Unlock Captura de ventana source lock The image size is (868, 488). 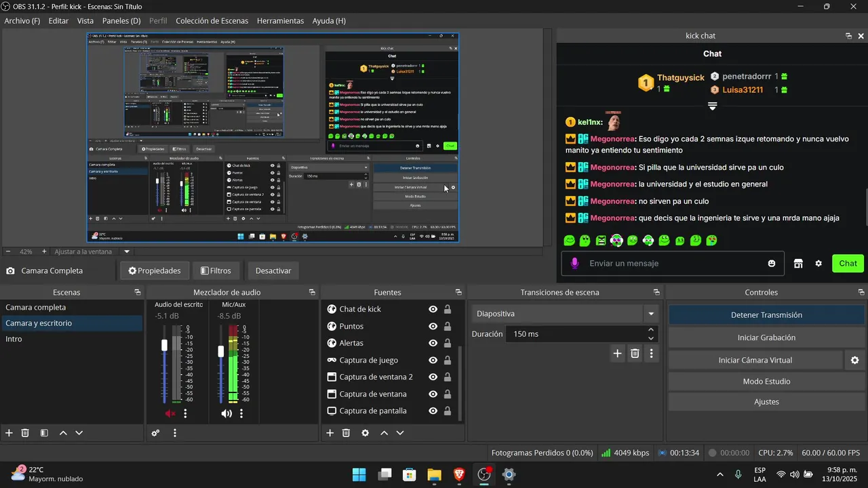pos(448,394)
